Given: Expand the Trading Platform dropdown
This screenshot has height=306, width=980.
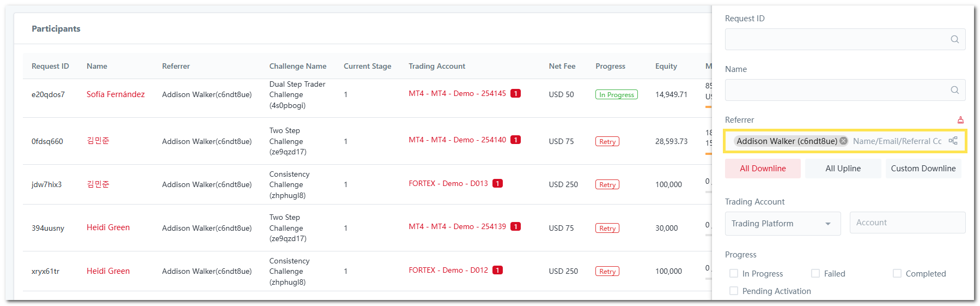Looking at the screenshot, I should [782, 224].
